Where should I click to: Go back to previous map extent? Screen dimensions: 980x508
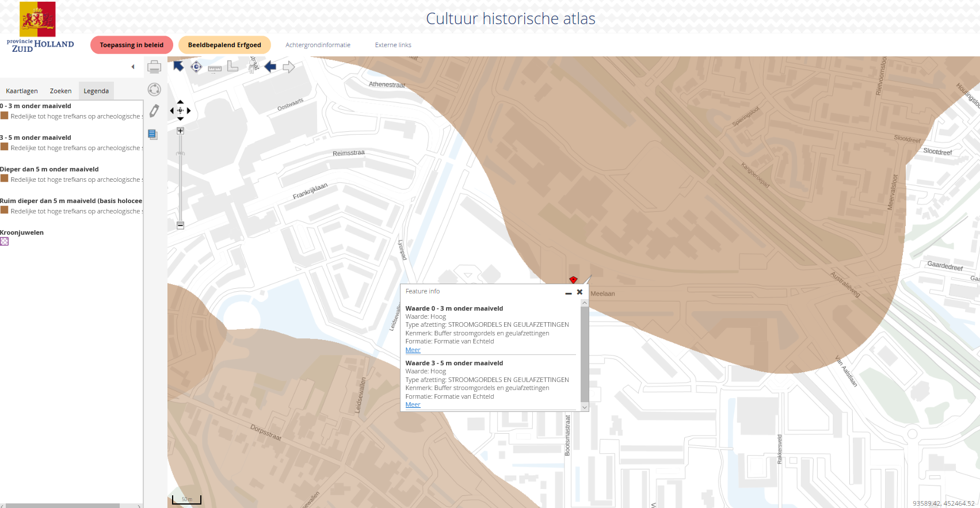click(270, 67)
